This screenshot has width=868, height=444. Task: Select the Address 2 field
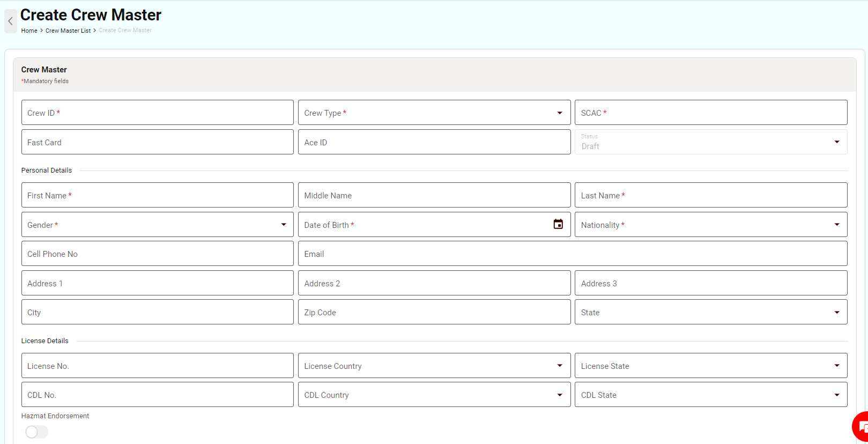pos(434,283)
